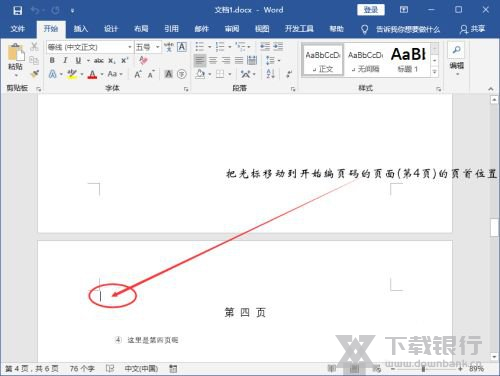The height and width of the screenshot is (376, 500).
Task: Click the Show paragraph marks icon
Action: click(x=289, y=74)
